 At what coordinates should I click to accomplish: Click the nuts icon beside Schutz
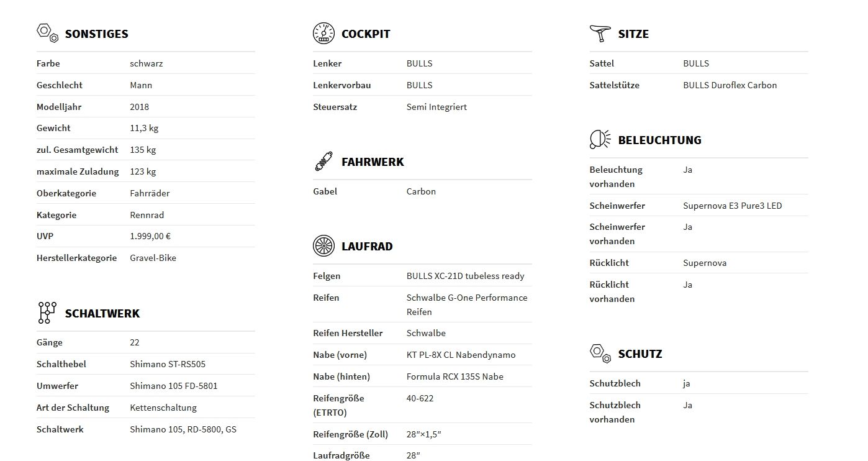pyautogui.click(x=600, y=353)
